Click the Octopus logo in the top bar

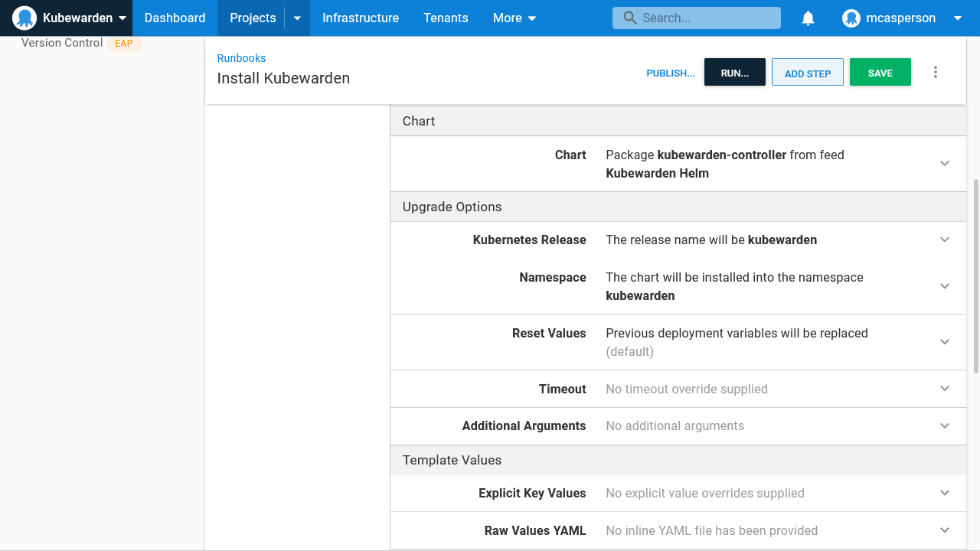click(24, 17)
